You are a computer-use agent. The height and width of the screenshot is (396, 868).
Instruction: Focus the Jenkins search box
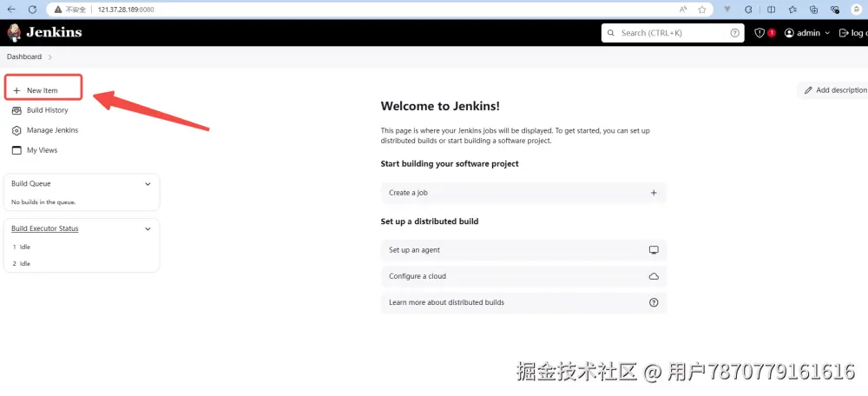pyautogui.click(x=673, y=33)
